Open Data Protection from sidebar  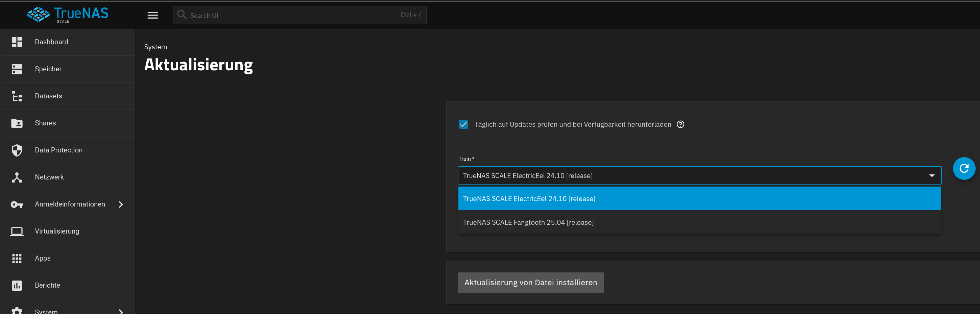pyautogui.click(x=68, y=150)
